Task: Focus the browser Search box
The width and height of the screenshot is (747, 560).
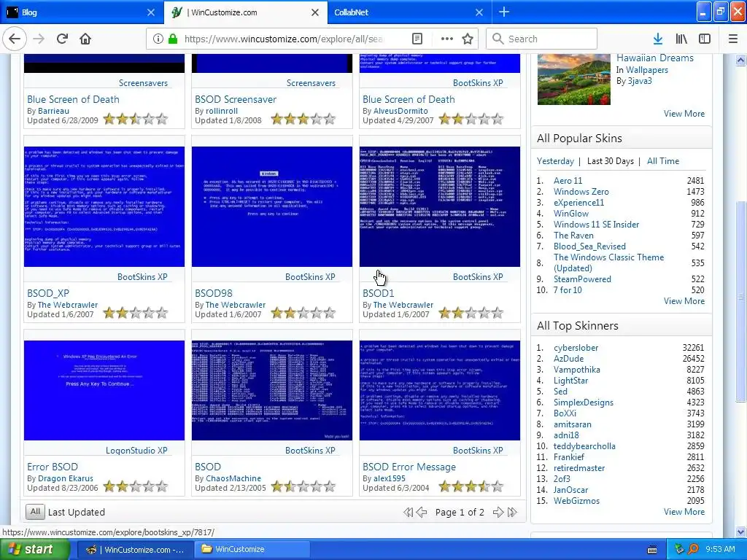Action: [x=541, y=39]
